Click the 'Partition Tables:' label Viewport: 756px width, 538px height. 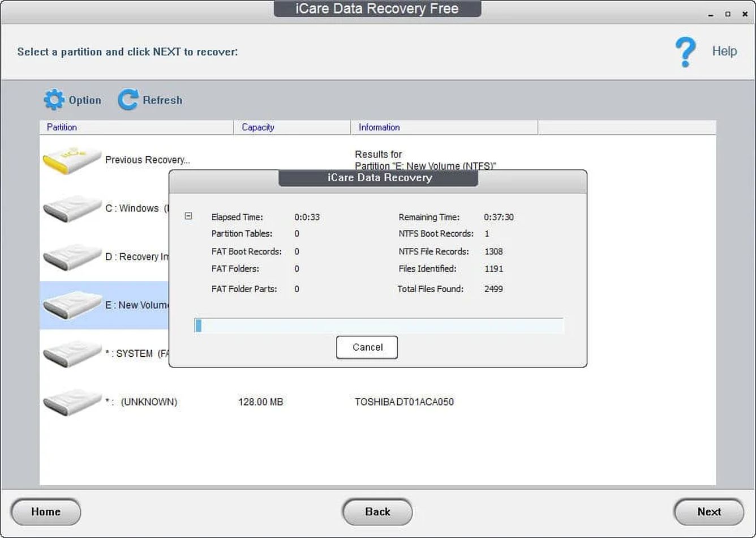242,233
